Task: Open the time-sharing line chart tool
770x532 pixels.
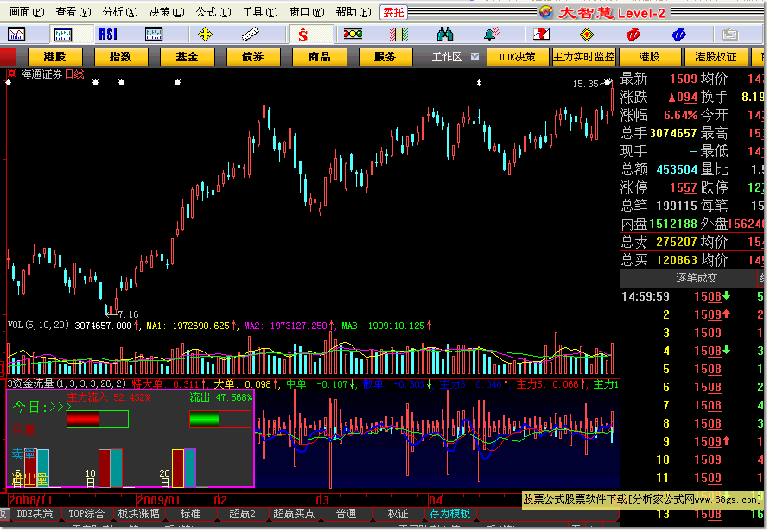Action: (x=16, y=35)
